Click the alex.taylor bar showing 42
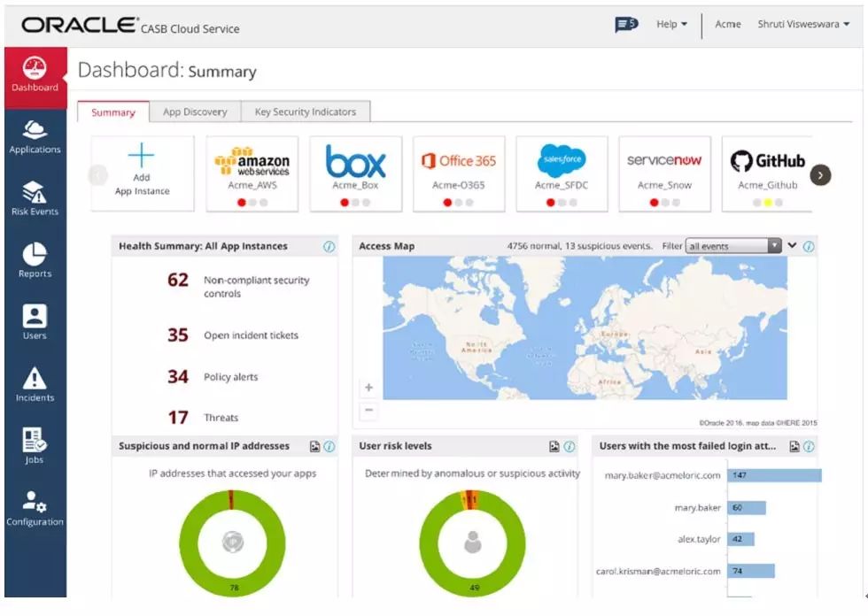 (x=740, y=539)
